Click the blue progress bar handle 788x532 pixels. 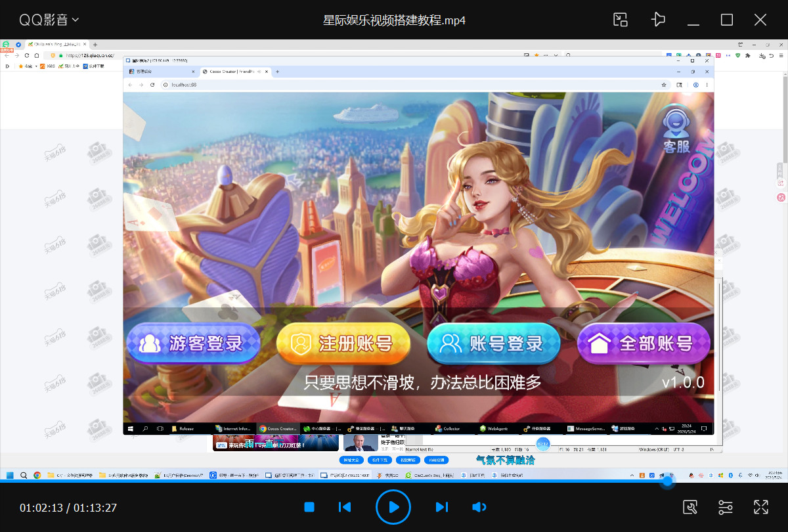coord(667,481)
